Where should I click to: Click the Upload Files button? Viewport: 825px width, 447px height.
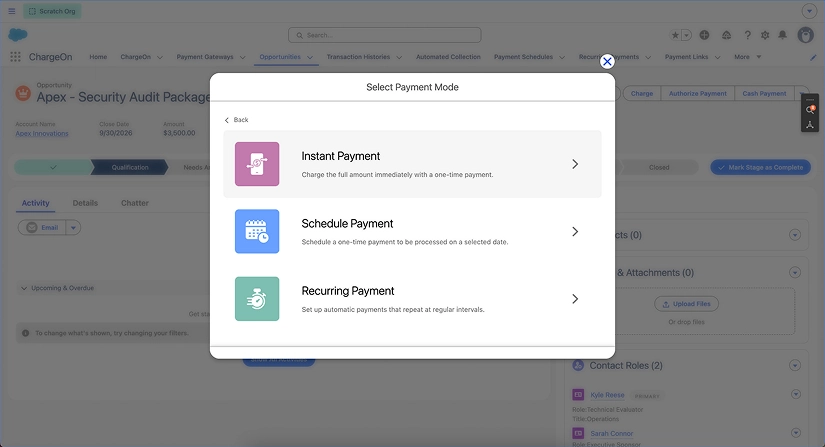[686, 304]
